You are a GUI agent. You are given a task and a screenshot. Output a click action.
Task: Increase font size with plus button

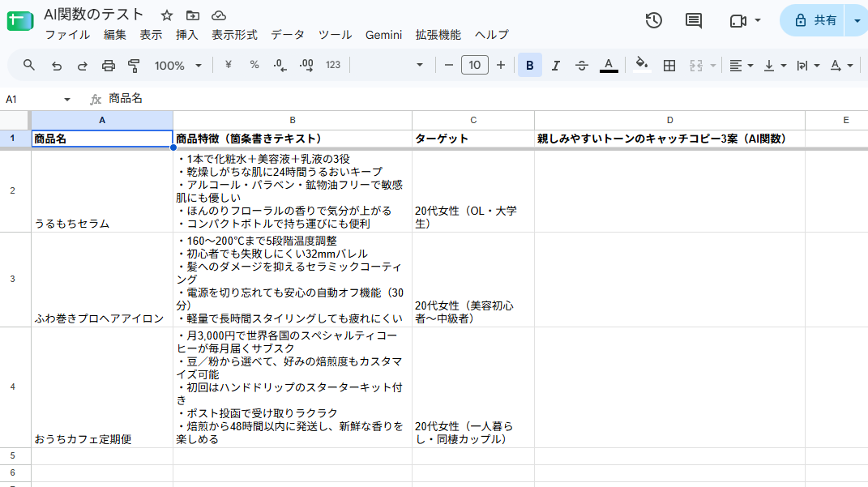501,66
